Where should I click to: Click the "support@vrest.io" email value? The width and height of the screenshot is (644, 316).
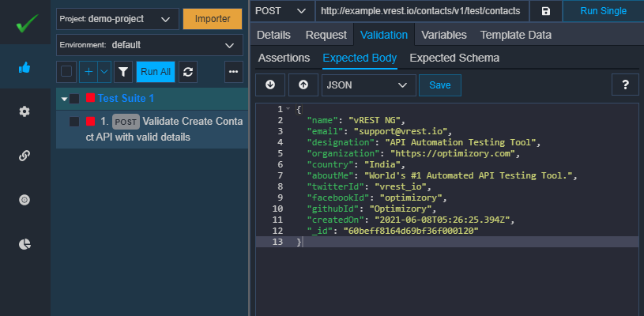point(402,131)
